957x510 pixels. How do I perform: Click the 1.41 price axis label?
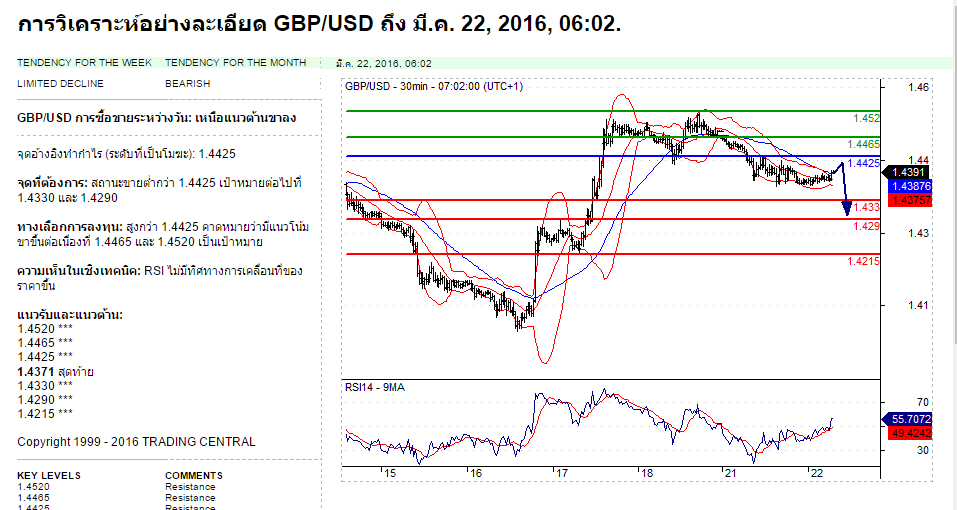coord(918,306)
